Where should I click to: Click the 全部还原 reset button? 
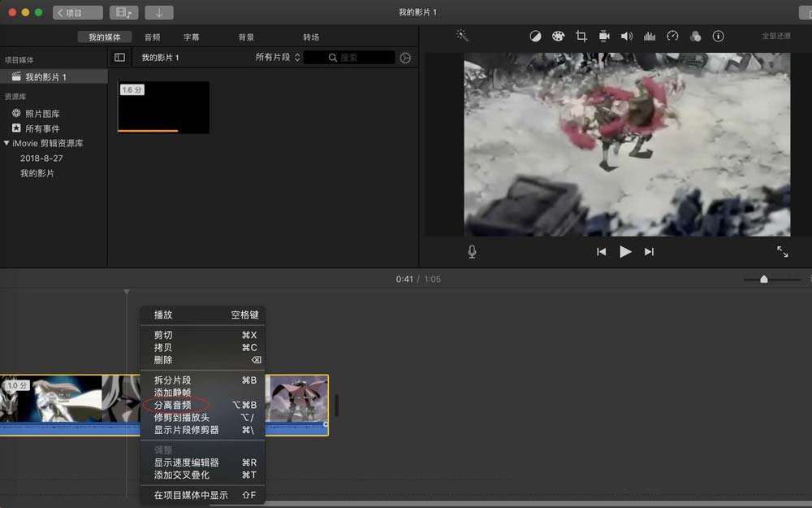[x=776, y=36]
